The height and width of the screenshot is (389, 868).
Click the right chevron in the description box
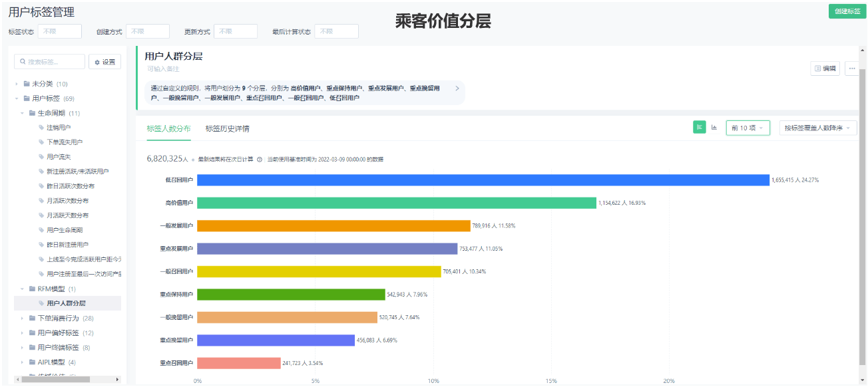click(457, 88)
